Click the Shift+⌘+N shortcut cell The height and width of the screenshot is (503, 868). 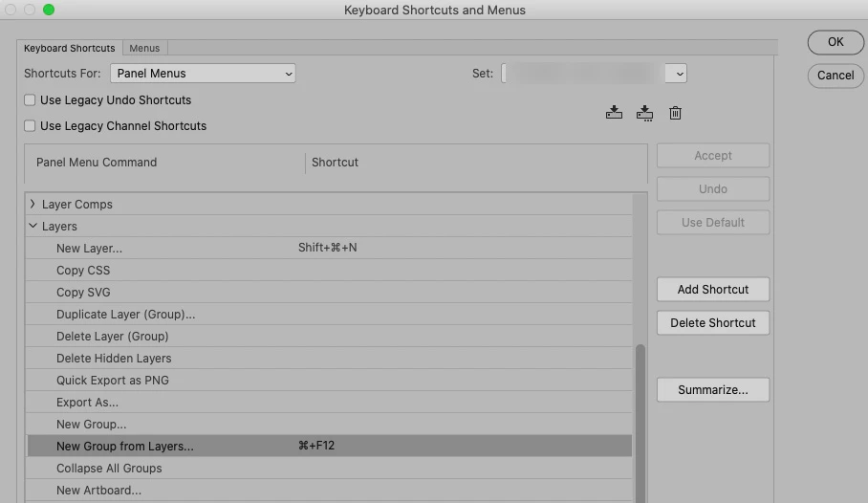[327, 248]
